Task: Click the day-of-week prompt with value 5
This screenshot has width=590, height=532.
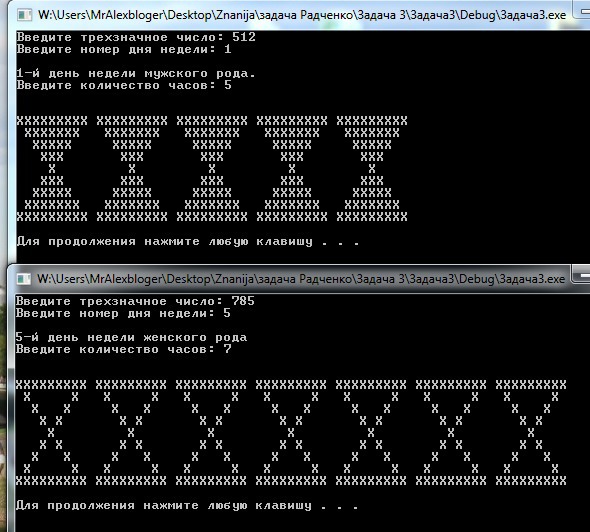Action: coord(123,313)
